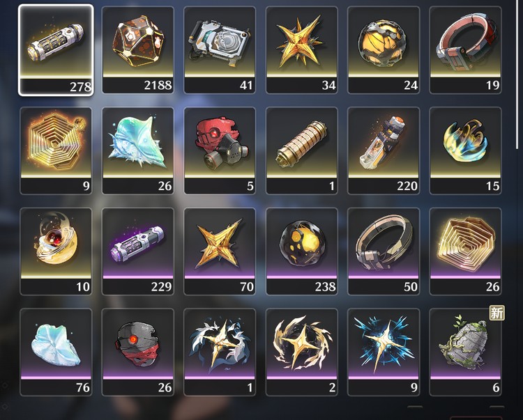Choose the gold spiky star item with 34
This screenshot has height=420, width=523.
point(302,50)
